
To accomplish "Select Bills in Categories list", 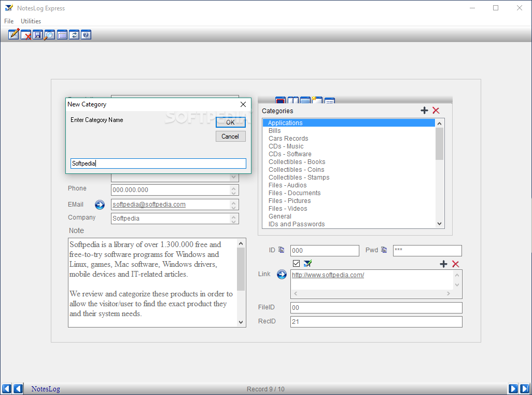I will tap(349, 130).
